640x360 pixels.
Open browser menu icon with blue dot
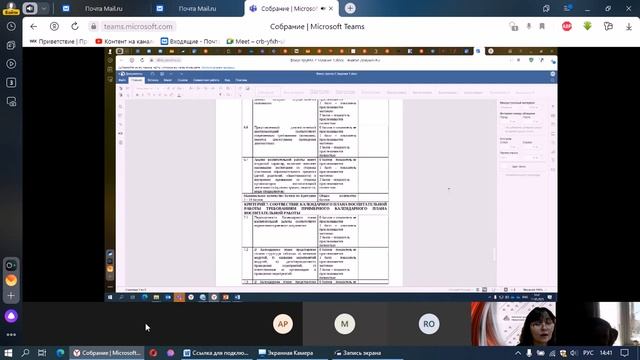[x=567, y=8]
